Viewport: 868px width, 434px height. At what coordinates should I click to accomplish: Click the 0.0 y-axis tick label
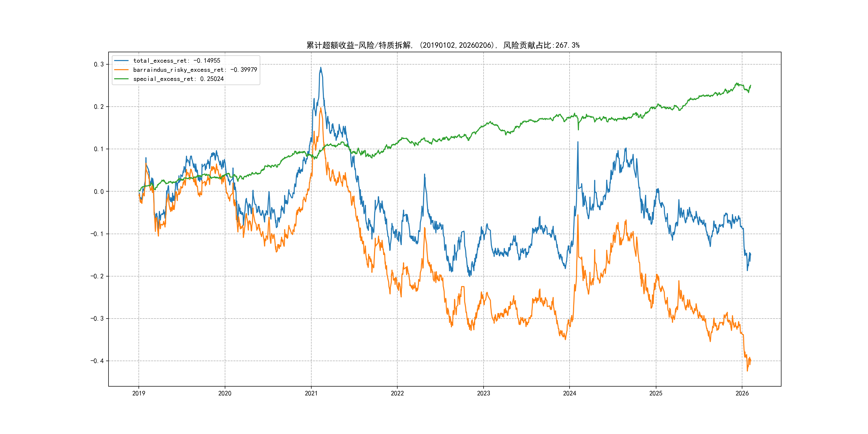tap(99, 191)
